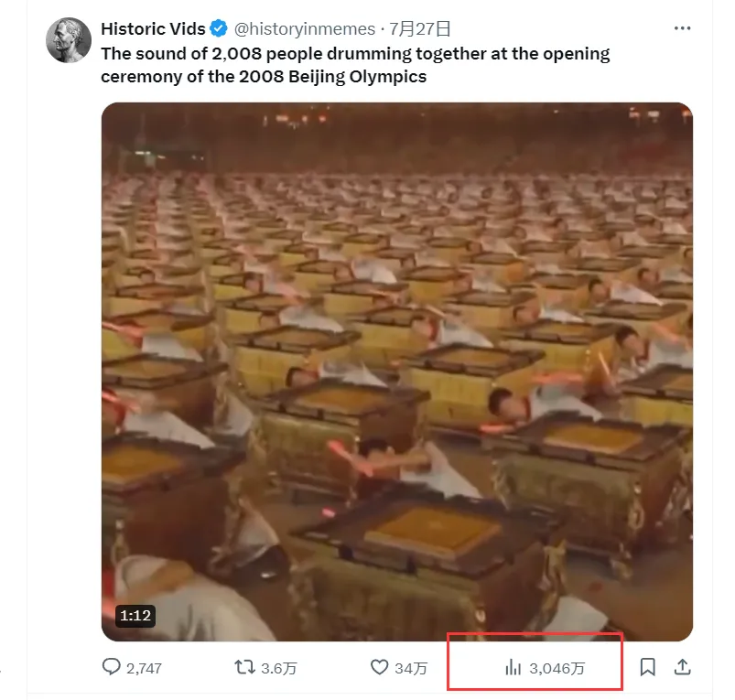Open the retweet arrows menu

tap(245, 667)
